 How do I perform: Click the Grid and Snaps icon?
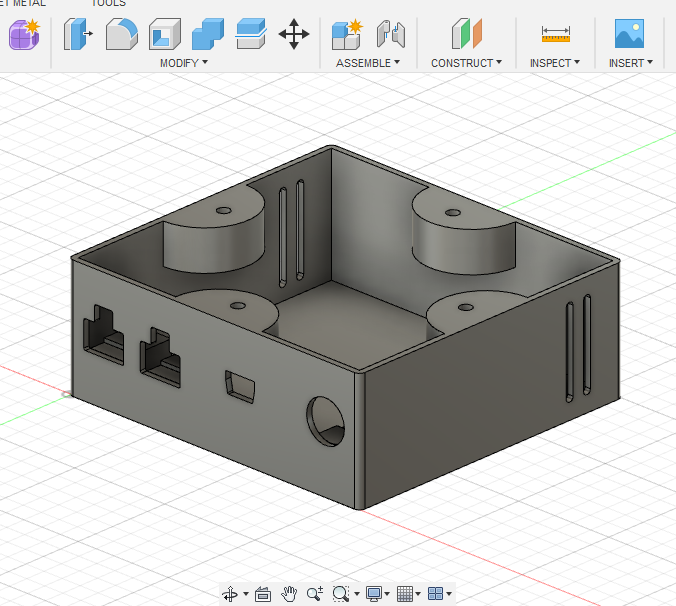pos(404,594)
